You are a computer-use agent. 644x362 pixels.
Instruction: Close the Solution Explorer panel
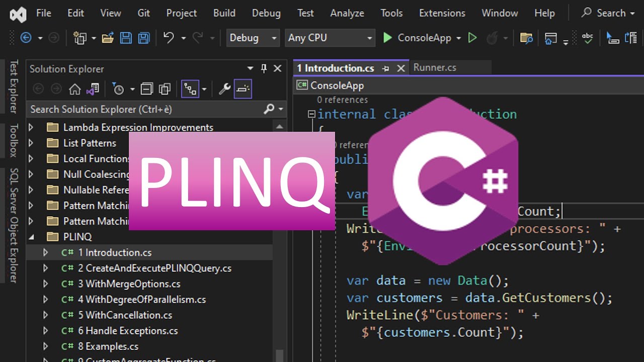[x=277, y=68]
